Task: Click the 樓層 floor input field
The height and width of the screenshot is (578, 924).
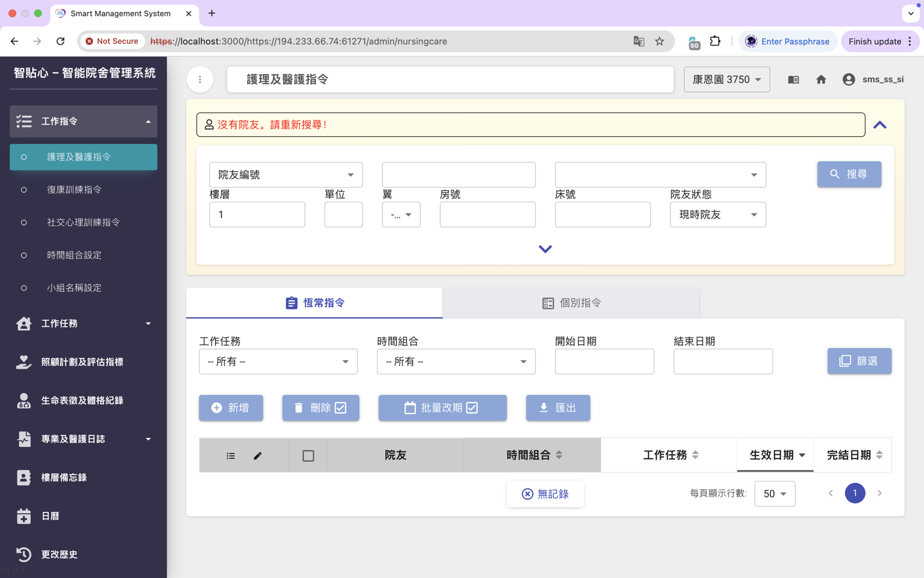Action: click(257, 215)
